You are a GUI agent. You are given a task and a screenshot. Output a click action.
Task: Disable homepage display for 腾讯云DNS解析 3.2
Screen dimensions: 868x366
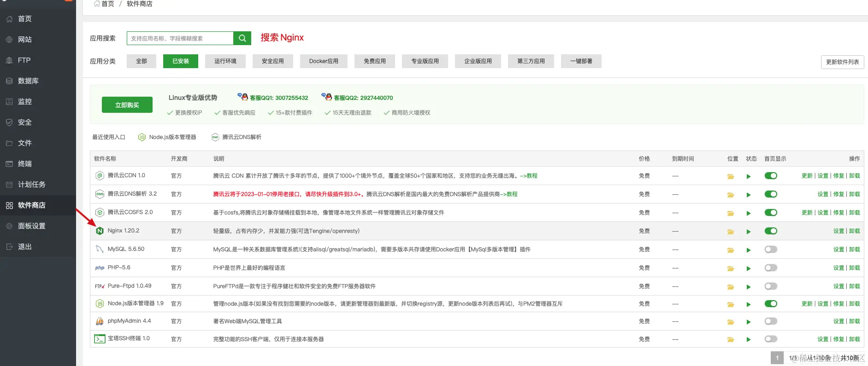(x=771, y=194)
